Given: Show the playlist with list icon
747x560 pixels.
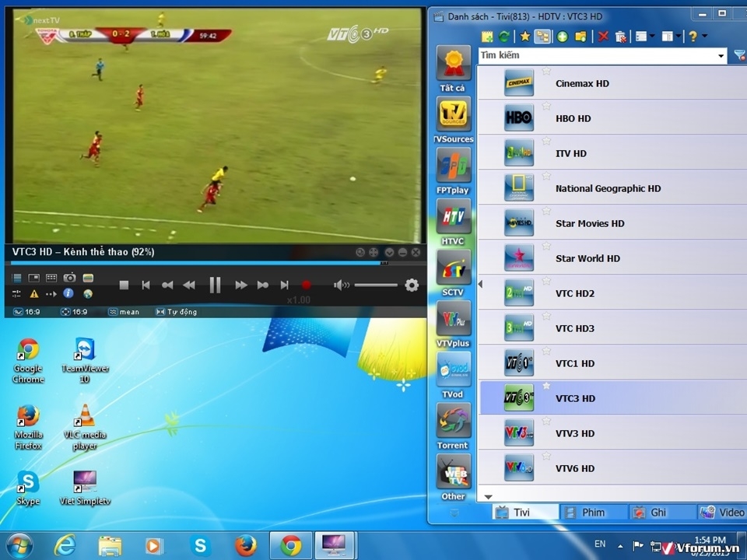Looking at the screenshot, I should pos(16,278).
